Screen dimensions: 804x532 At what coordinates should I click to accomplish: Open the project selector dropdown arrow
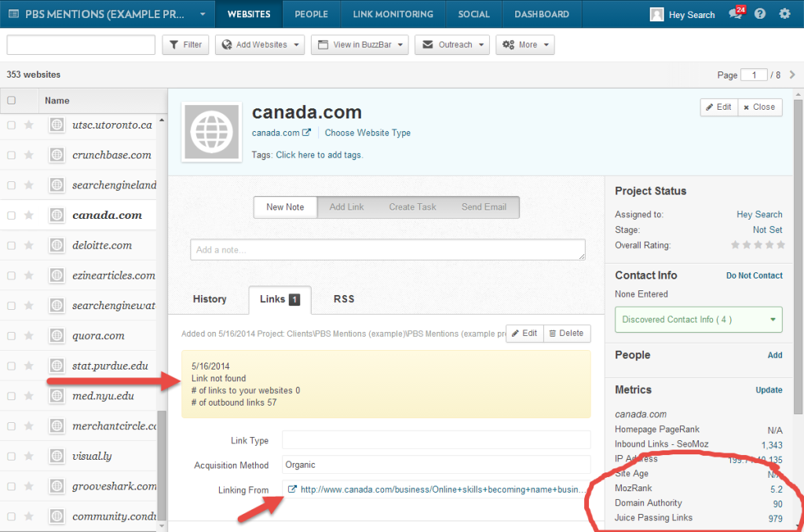pos(203,14)
